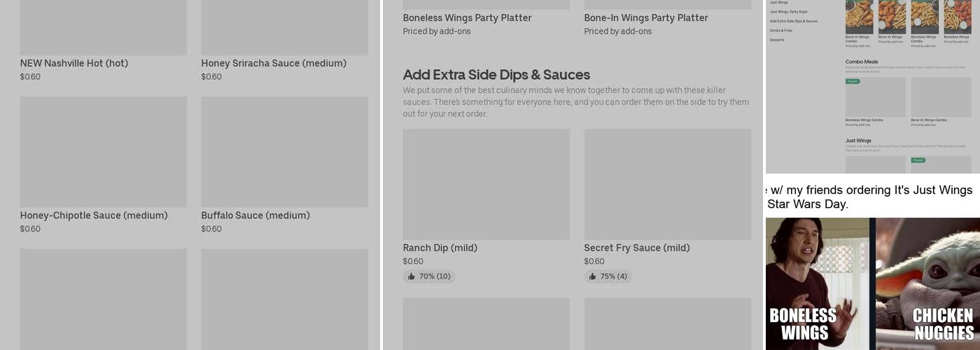The image size is (980, 350).
Task: Click the Honey-Chipotle Sauce image placeholder
Action: [x=104, y=152]
